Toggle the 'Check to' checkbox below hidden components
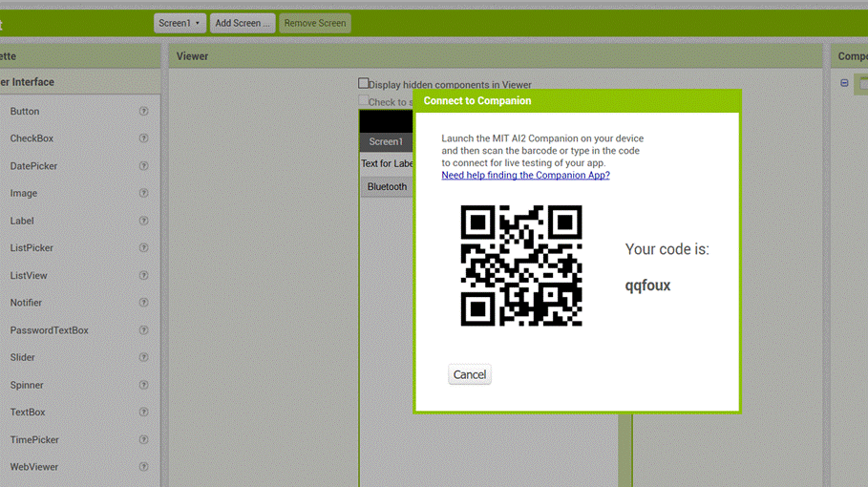This screenshot has width=868, height=487. click(x=363, y=100)
